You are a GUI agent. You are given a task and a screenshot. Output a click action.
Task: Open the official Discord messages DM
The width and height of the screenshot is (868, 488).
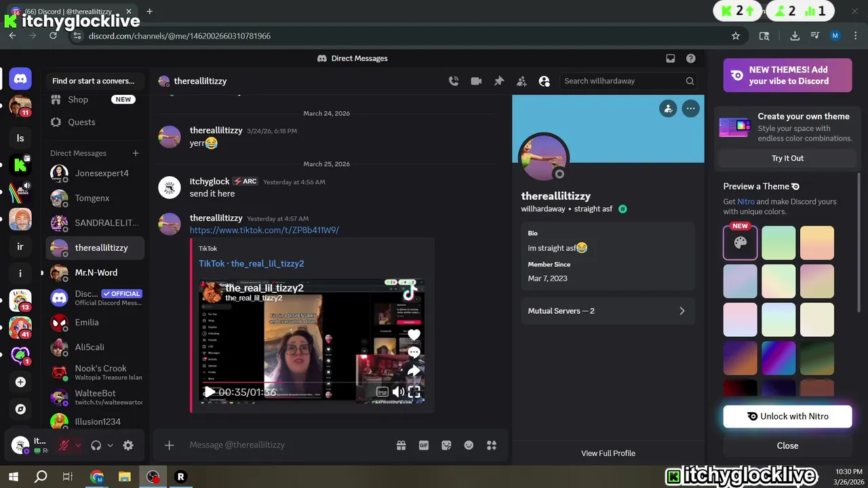click(x=95, y=298)
